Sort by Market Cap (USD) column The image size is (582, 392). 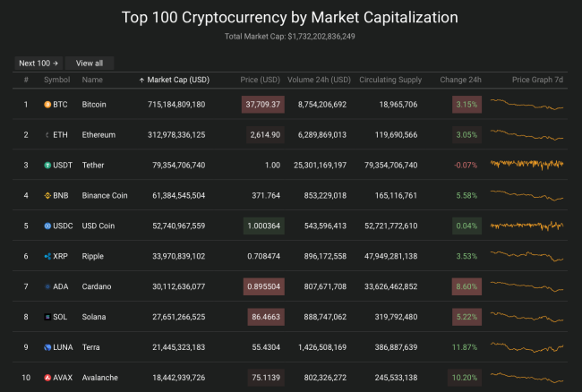[178, 80]
